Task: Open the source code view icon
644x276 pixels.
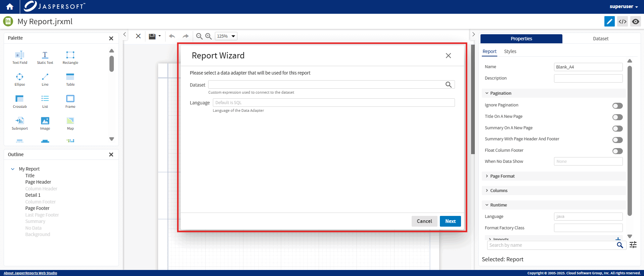Action: [623, 21]
